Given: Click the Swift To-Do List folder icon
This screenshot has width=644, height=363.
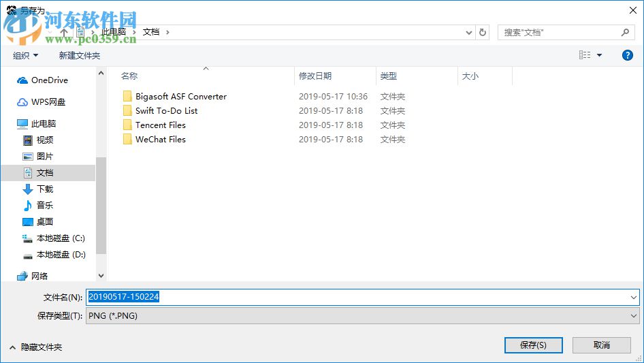Looking at the screenshot, I should coord(127,110).
